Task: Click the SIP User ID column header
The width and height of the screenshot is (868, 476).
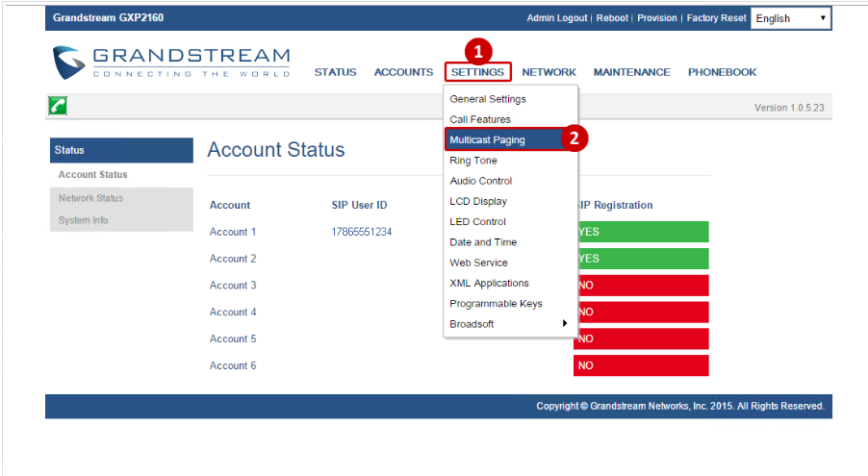Action: (359, 206)
